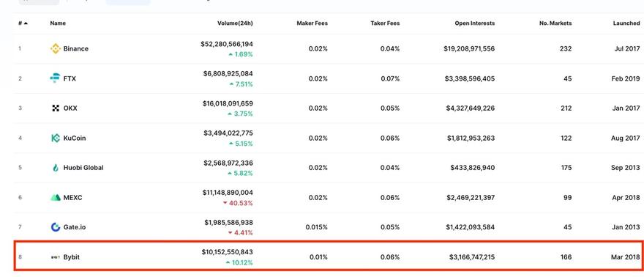This screenshot has height=277, width=644.
Task: Sort by the # rank column
Action: coord(23,23)
